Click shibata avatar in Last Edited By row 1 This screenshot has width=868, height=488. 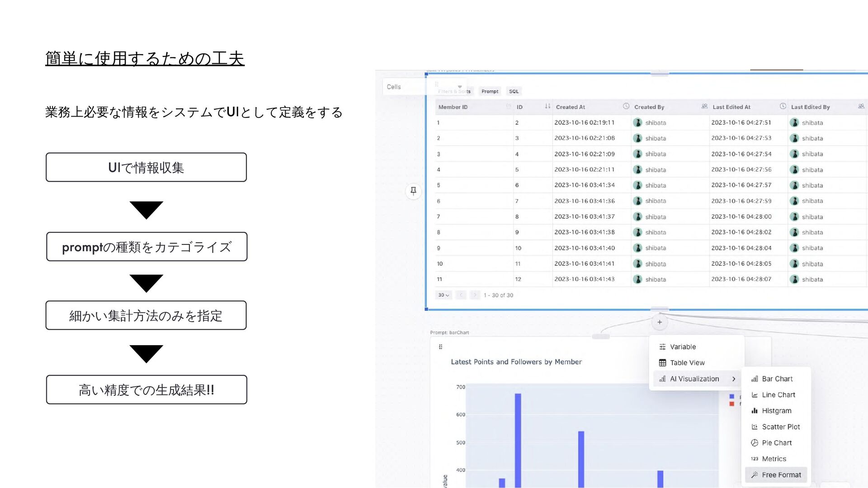[794, 122]
